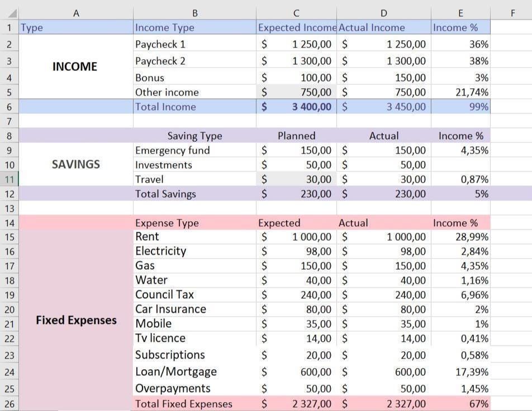Image resolution: width=532 pixels, height=411 pixels.
Task: Click the 99% income percent cell
Action: [460, 107]
